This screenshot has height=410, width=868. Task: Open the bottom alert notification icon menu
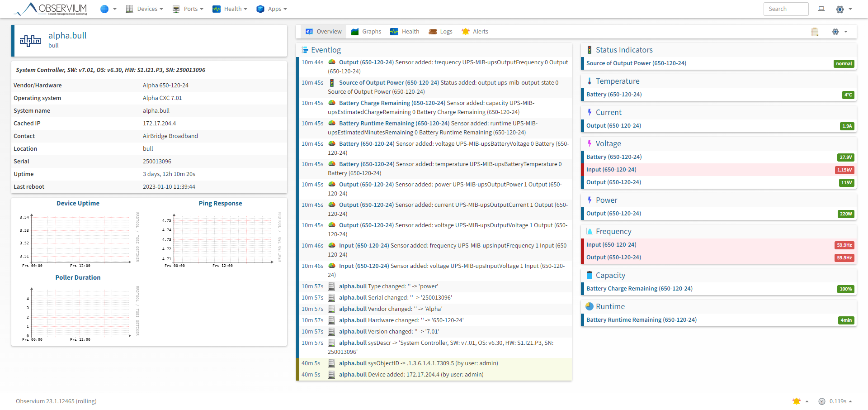(801, 401)
